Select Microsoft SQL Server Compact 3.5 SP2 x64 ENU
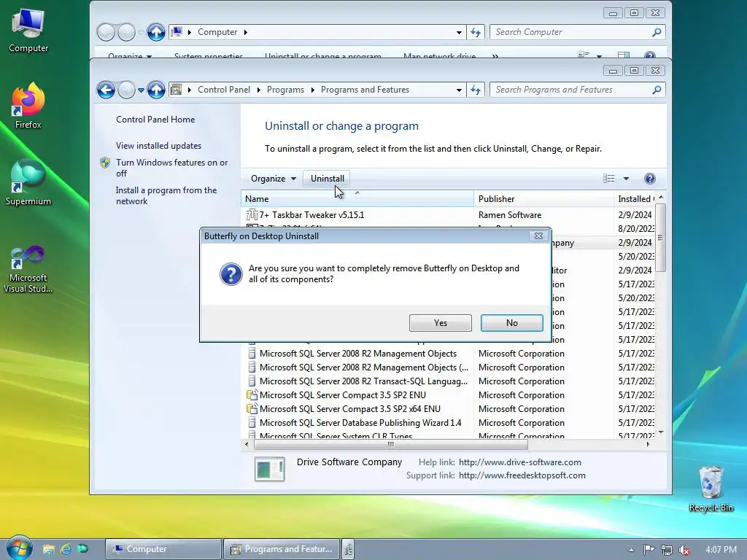 (349, 409)
